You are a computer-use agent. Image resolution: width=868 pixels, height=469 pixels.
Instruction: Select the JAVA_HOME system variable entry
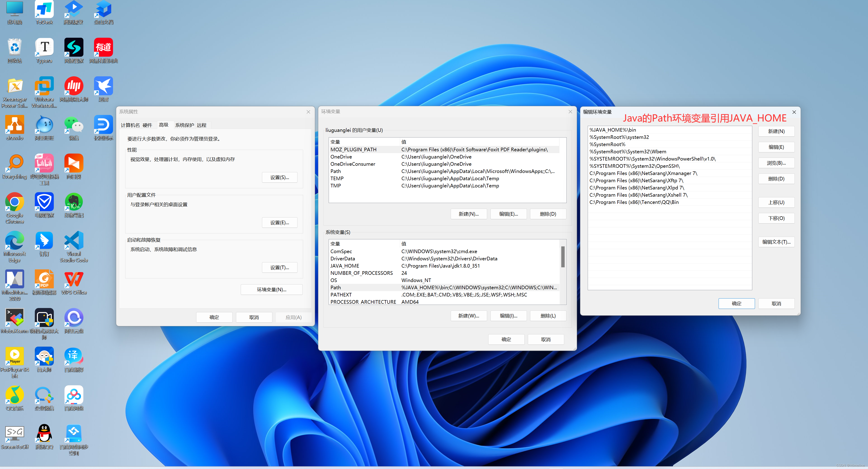pos(344,266)
